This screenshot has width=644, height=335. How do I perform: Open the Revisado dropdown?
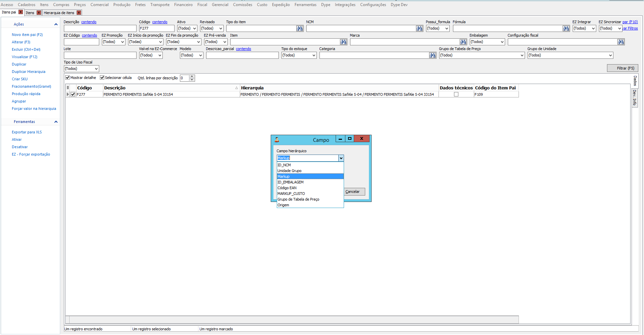point(221,29)
